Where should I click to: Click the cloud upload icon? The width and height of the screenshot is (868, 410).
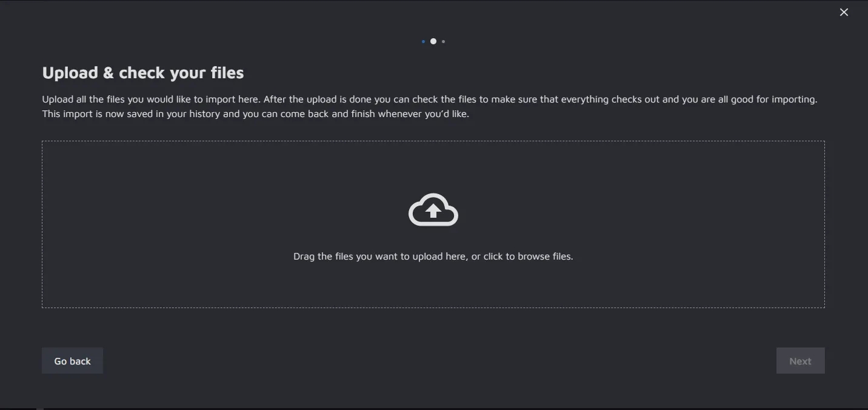click(x=433, y=210)
